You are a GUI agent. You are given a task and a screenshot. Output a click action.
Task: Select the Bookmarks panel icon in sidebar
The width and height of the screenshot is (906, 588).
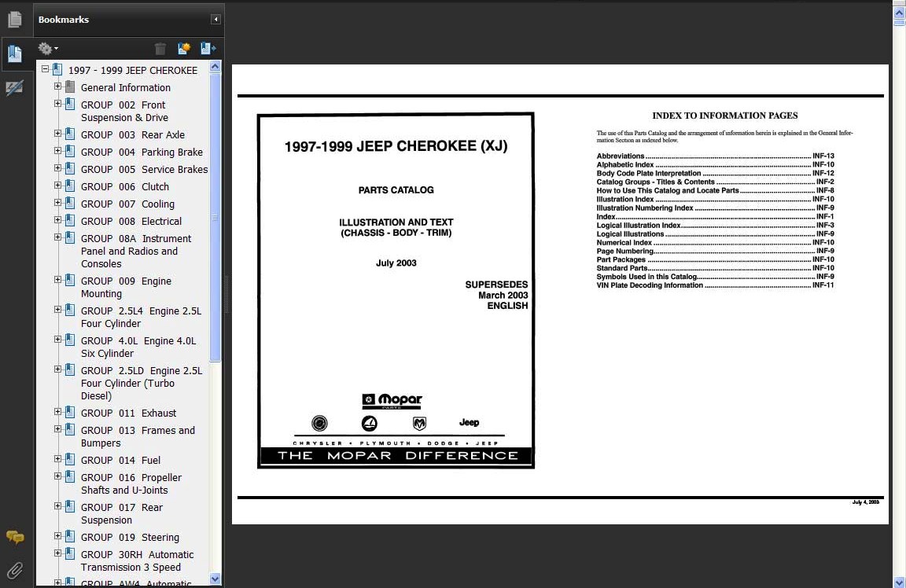point(15,54)
